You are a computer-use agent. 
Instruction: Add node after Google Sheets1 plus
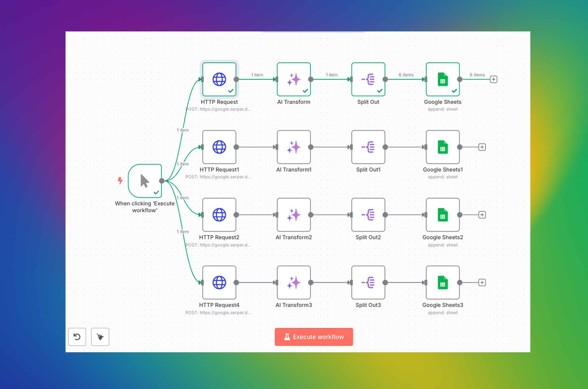click(x=482, y=147)
